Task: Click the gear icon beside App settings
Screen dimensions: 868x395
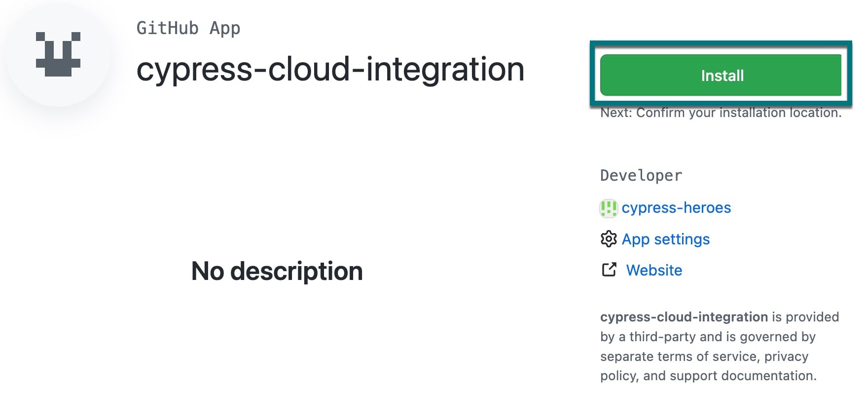Action: pos(609,239)
